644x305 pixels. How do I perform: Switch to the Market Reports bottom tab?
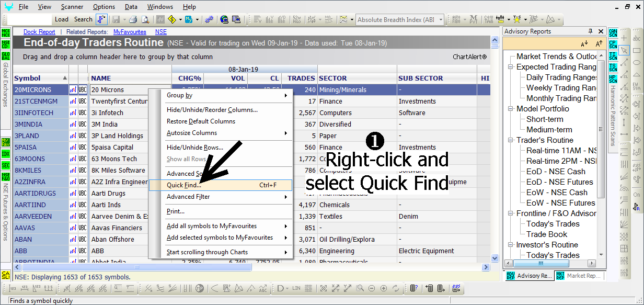[x=579, y=276]
